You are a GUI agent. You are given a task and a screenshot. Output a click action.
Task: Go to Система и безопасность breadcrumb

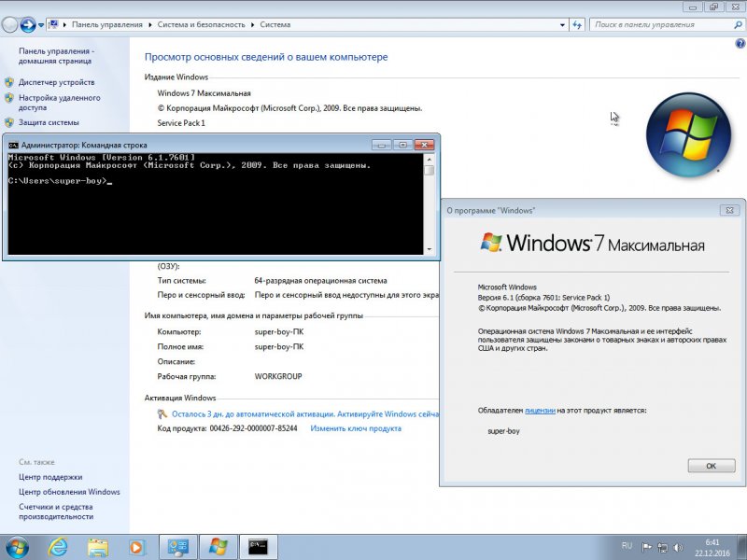[x=201, y=25]
